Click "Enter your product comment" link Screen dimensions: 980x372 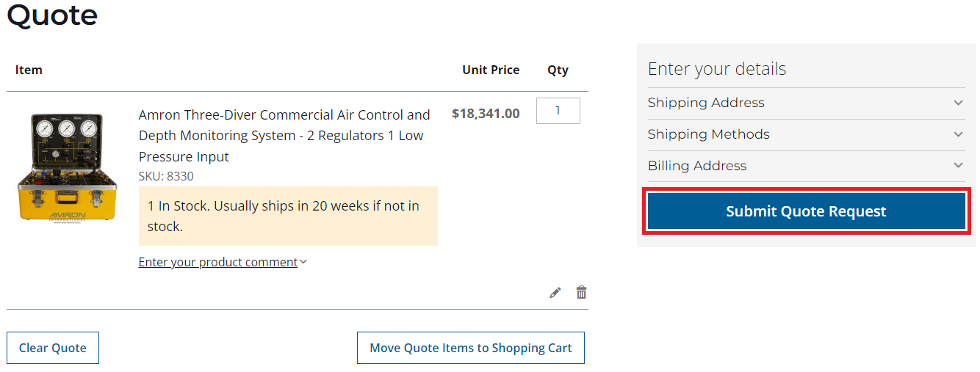(x=217, y=263)
